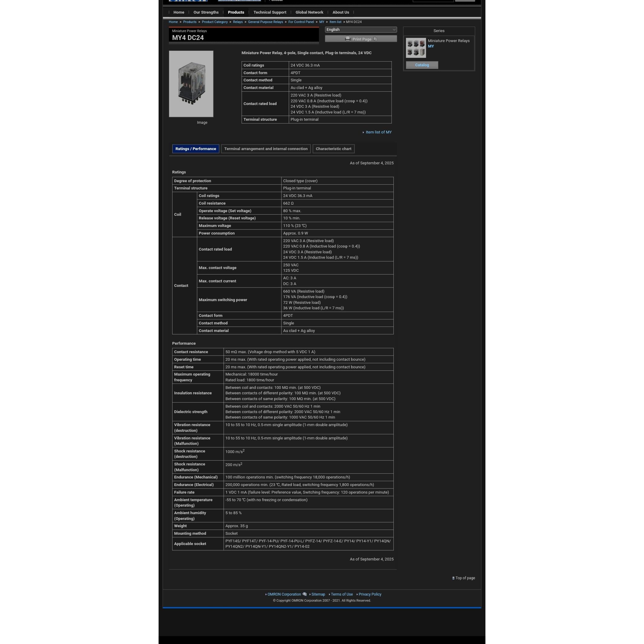Click the MY series relay thumbnail
Image resolution: width=644 pixels, height=644 pixels.
416,48
